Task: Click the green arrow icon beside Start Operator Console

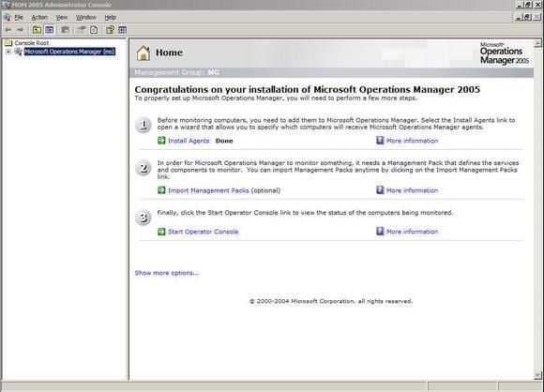Action: (161, 232)
